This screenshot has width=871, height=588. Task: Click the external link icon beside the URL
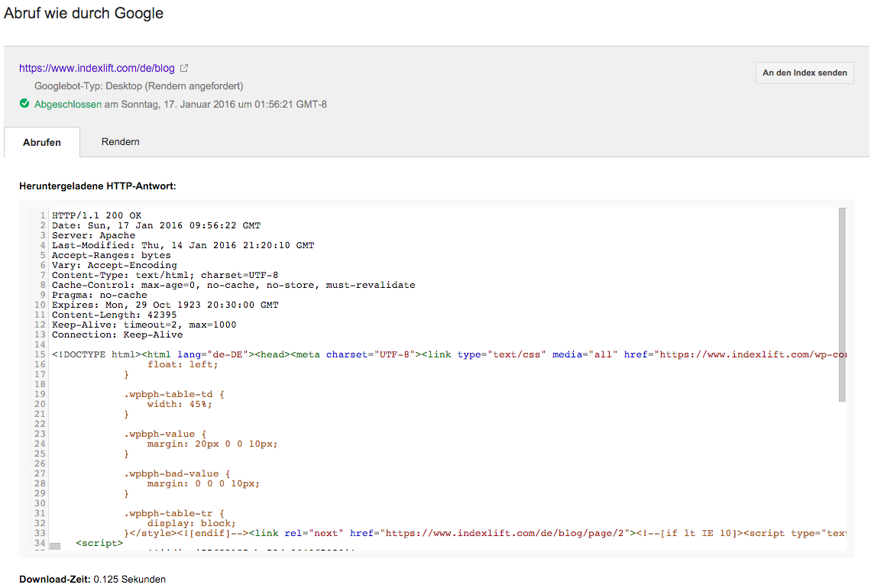(184, 68)
